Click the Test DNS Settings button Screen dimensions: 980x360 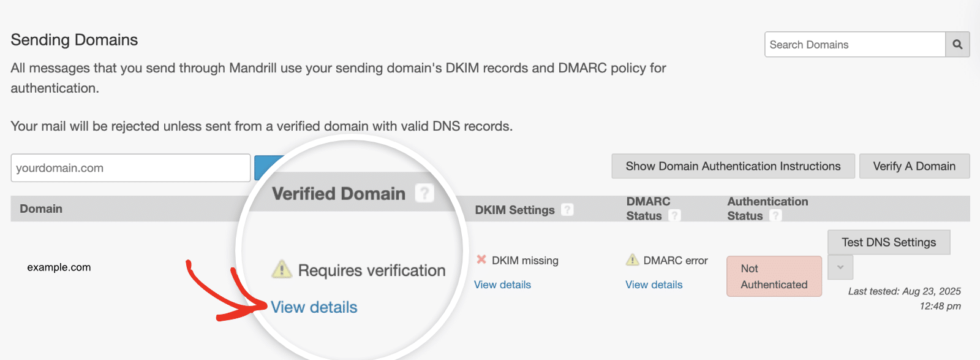point(889,242)
